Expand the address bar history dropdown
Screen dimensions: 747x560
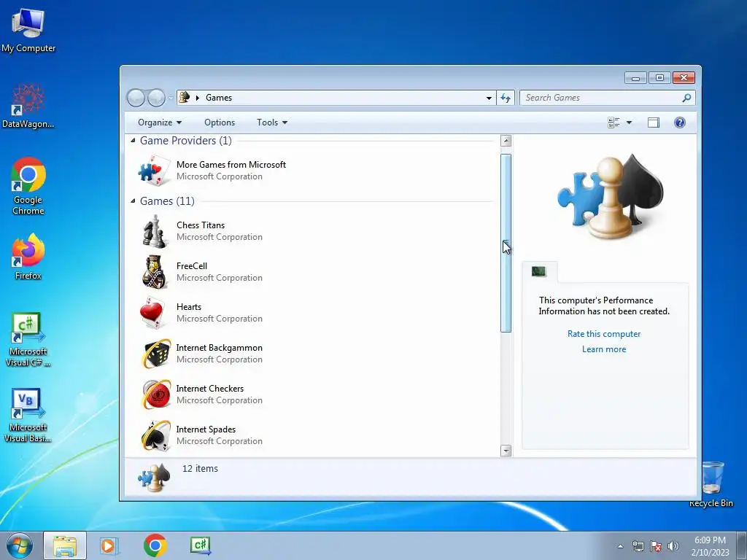[489, 98]
